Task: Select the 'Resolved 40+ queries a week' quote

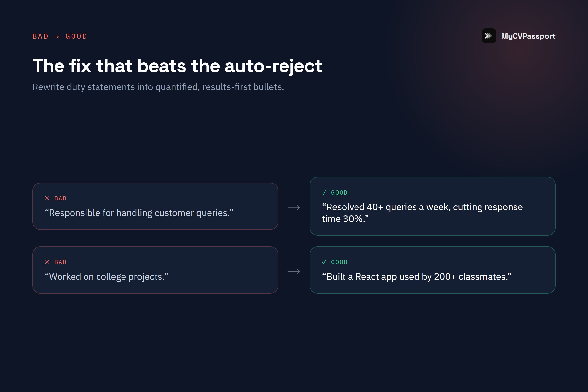Action: point(422,213)
